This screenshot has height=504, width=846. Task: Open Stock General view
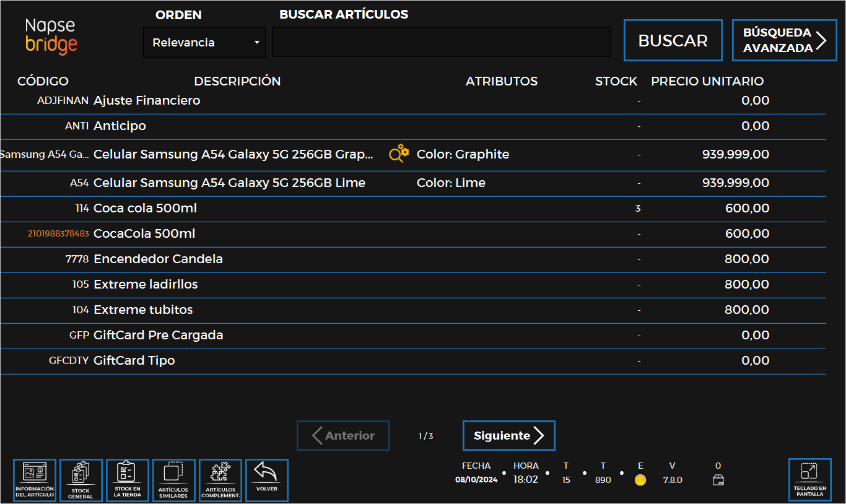click(81, 480)
